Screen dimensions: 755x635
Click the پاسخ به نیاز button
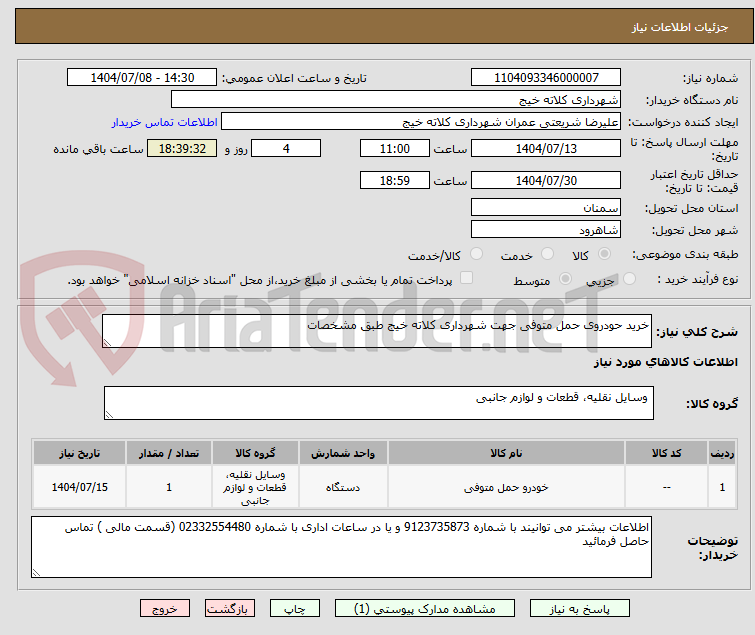point(579,609)
